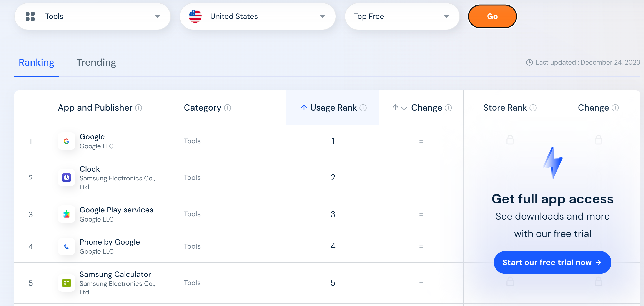Open the Top Free chart dropdown

point(402,17)
